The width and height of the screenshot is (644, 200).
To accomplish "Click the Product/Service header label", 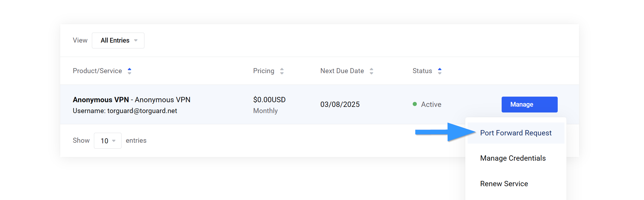I will [x=97, y=71].
